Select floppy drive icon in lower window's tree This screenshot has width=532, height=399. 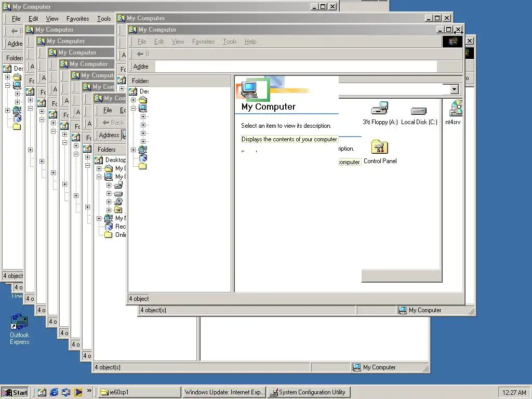(118, 185)
